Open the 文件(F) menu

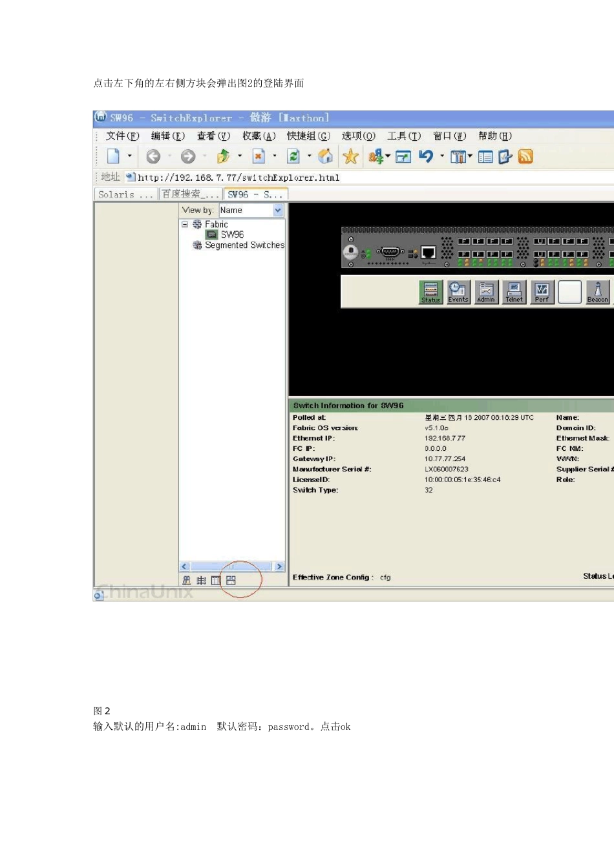pyautogui.click(x=122, y=136)
